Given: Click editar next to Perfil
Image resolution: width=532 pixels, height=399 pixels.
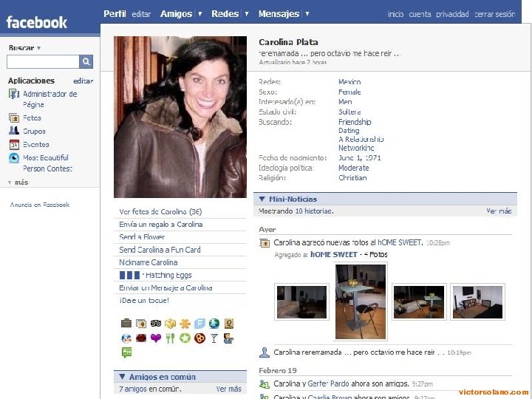Looking at the screenshot, I should click(141, 14).
